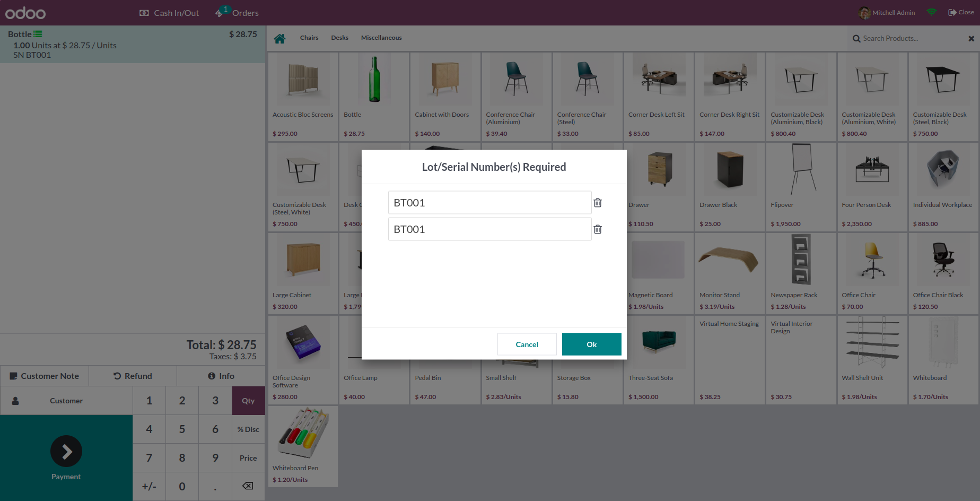Open the Mitchell Admin user menu
Screen dimensions: 980x501
(887, 13)
